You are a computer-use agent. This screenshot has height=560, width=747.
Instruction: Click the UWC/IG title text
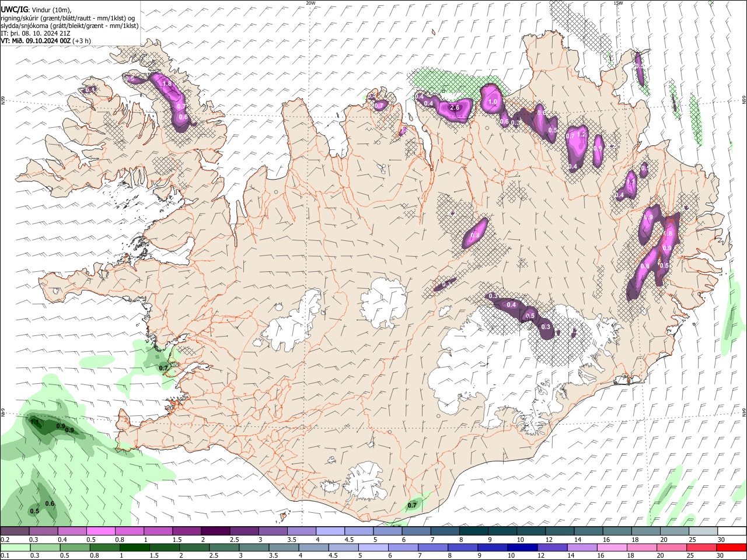click(14, 10)
